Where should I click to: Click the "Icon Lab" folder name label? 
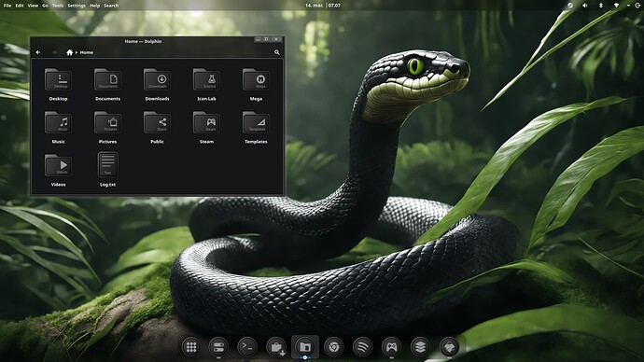coord(206,99)
